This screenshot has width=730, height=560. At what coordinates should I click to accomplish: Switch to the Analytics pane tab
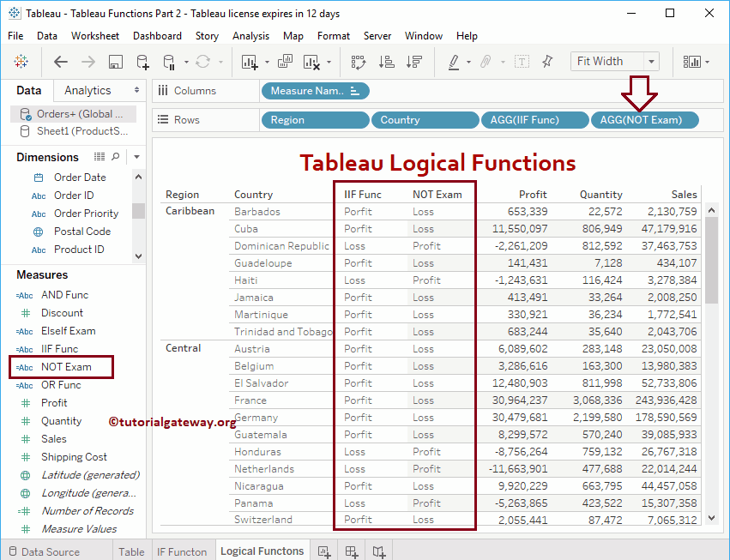(87, 90)
